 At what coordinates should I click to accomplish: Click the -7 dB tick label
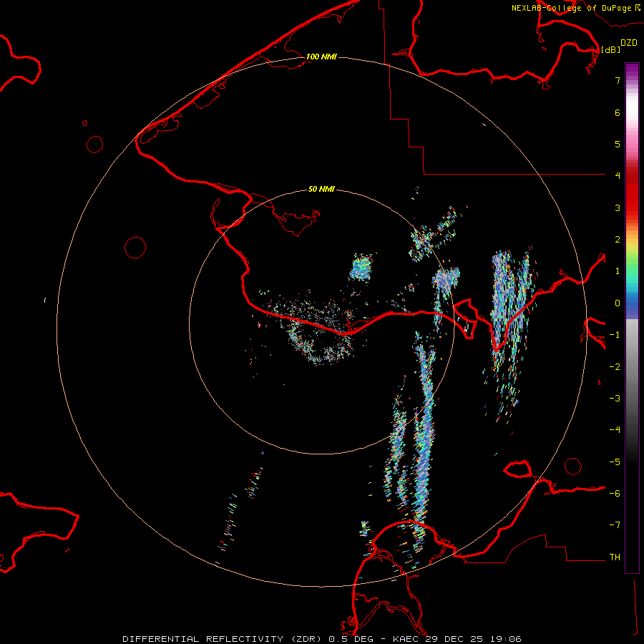615,525
